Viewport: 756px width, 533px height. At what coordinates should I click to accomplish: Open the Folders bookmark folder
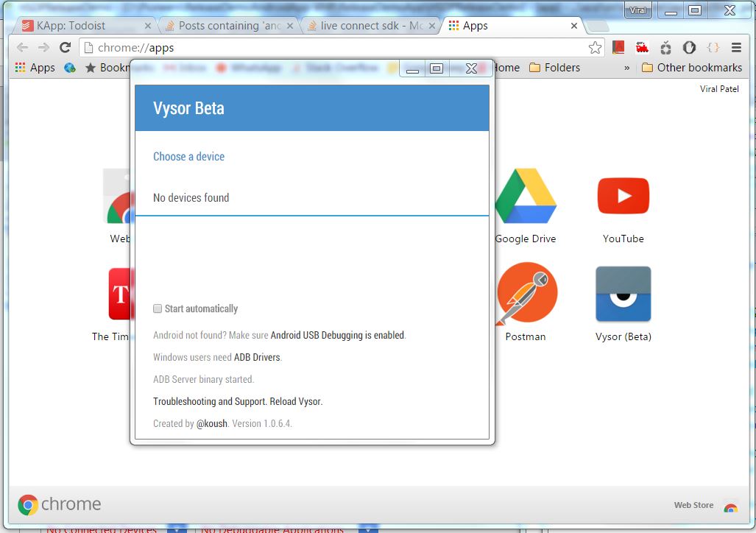pos(554,68)
